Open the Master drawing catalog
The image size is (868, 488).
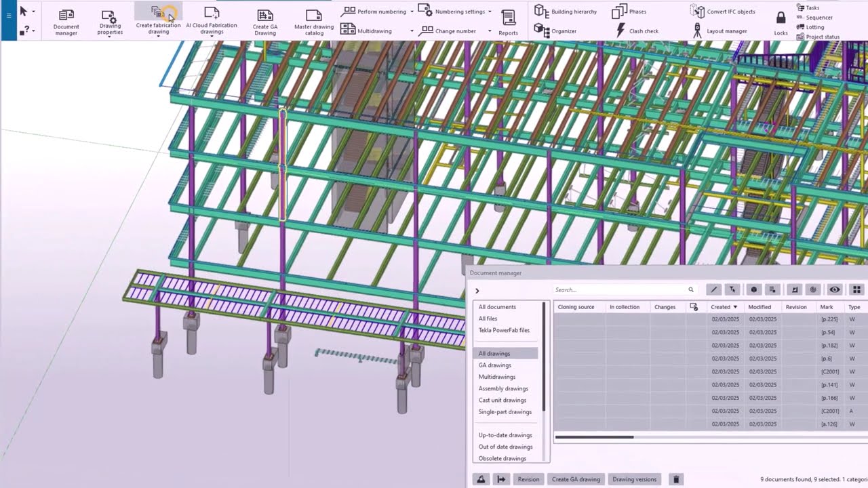[x=314, y=22]
